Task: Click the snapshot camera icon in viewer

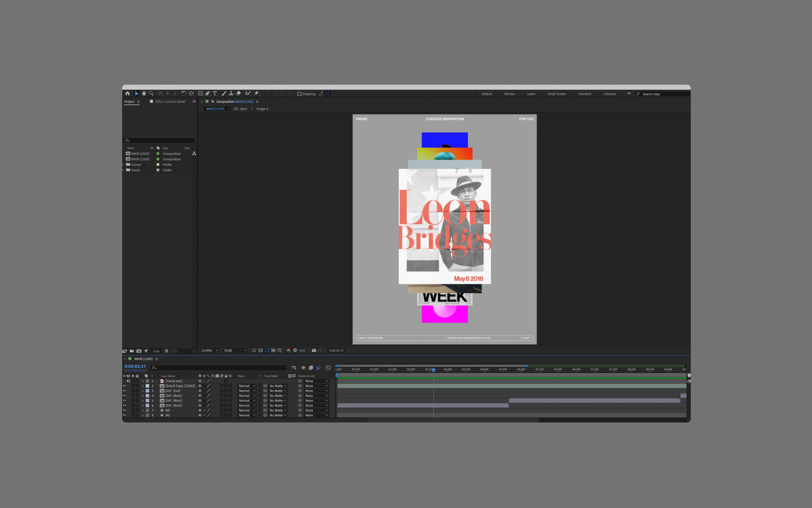Action: coord(314,351)
